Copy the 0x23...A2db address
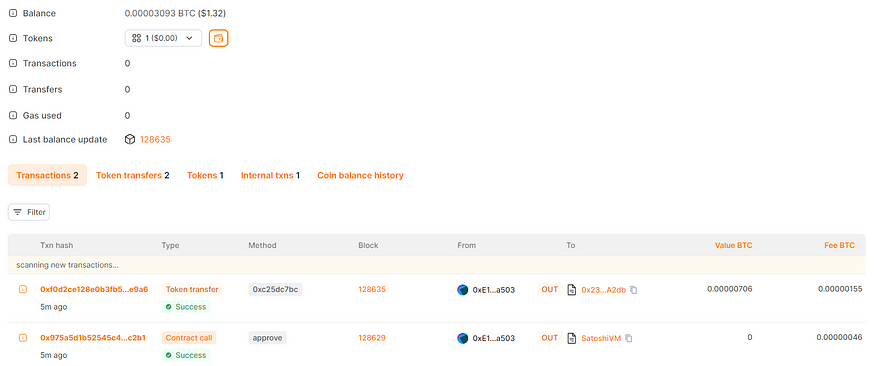The height and width of the screenshot is (366, 875). tap(633, 290)
